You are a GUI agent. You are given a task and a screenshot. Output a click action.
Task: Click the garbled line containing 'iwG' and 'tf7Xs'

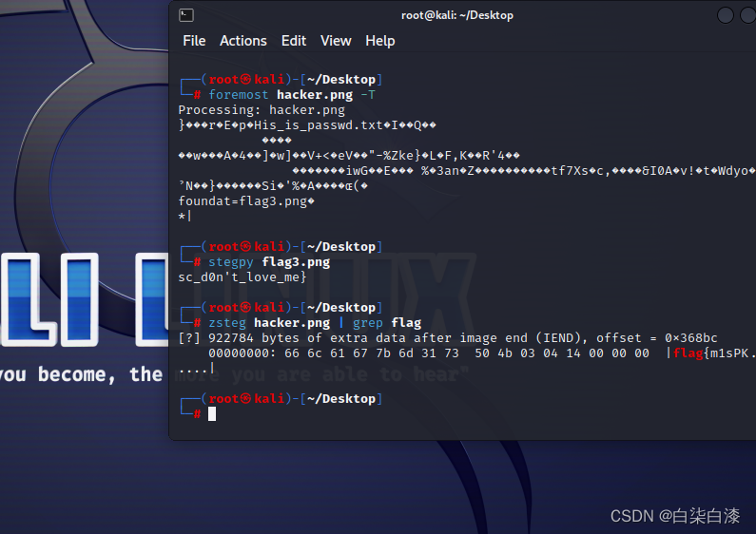(x=524, y=171)
